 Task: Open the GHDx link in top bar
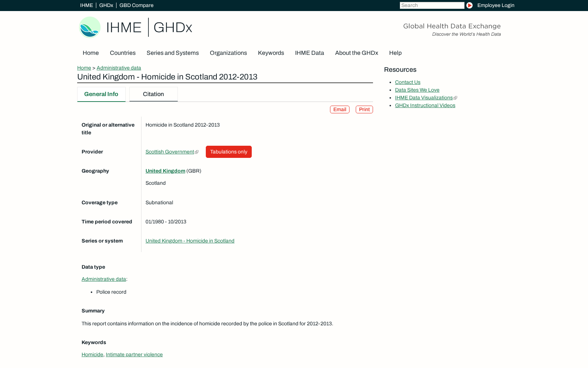point(106,5)
